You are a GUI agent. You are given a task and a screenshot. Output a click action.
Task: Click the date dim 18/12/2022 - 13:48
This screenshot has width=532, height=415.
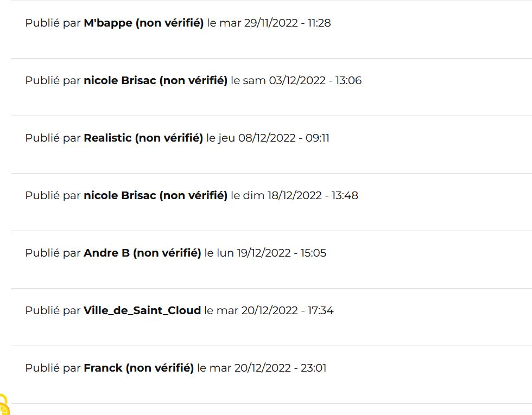tap(301, 195)
